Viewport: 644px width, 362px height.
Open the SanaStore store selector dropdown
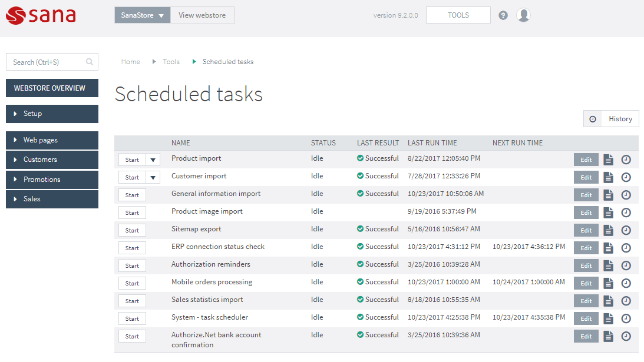click(142, 15)
